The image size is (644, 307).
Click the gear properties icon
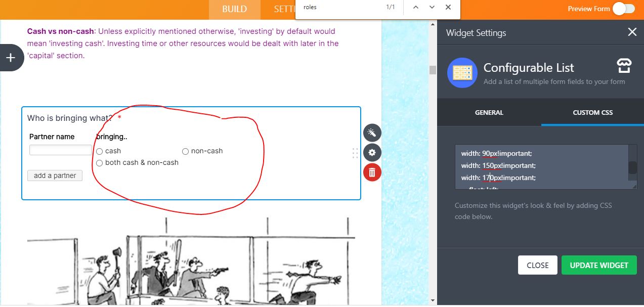pos(372,153)
